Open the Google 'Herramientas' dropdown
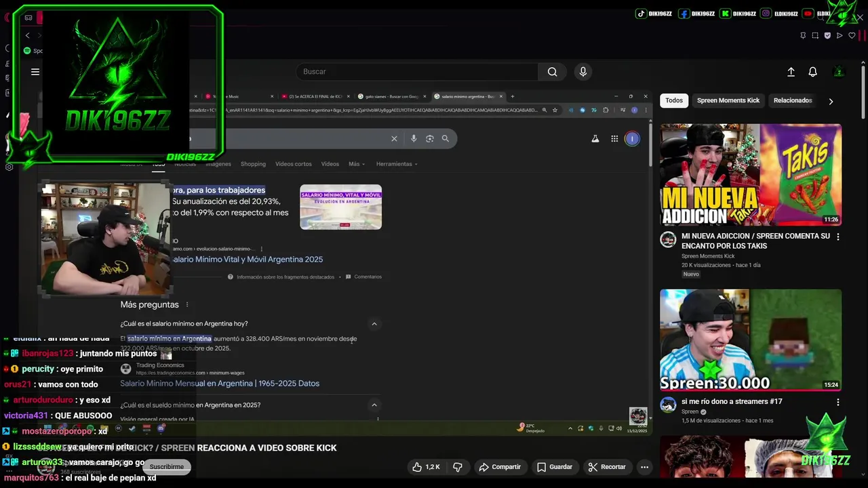Screen dimensions: 868x488 coord(397,164)
